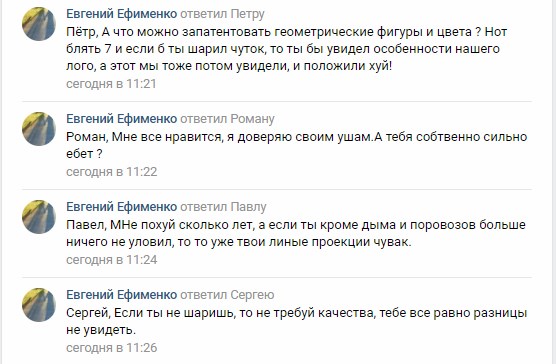The width and height of the screenshot is (556, 364).
Task: Open Евгений Ефименко profile above the Павел comment
Action: (122, 207)
